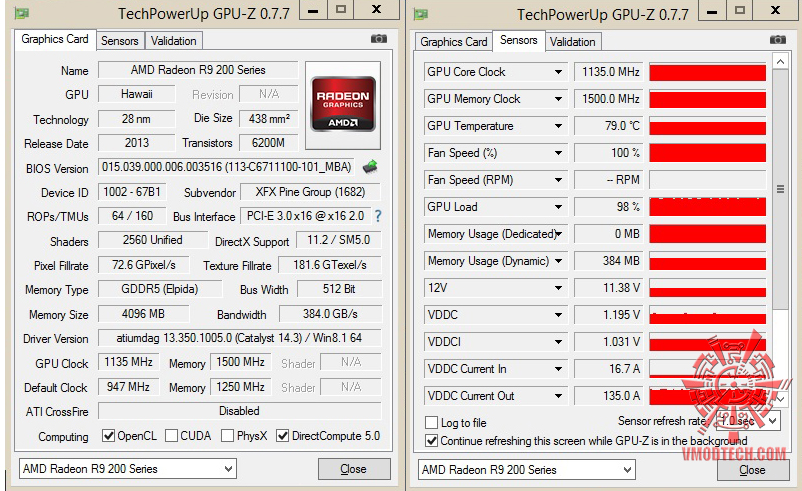Toggle the PhysX checkbox
The height and width of the screenshot is (491, 802).
point(228,436)
